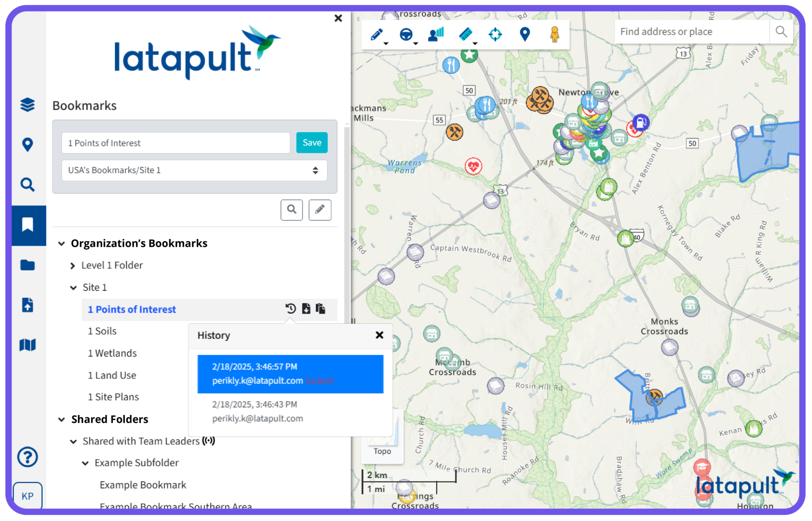Click the download icon for 1 Points of Interest
Screen dimensions: 812x521
tap(306, 309)
